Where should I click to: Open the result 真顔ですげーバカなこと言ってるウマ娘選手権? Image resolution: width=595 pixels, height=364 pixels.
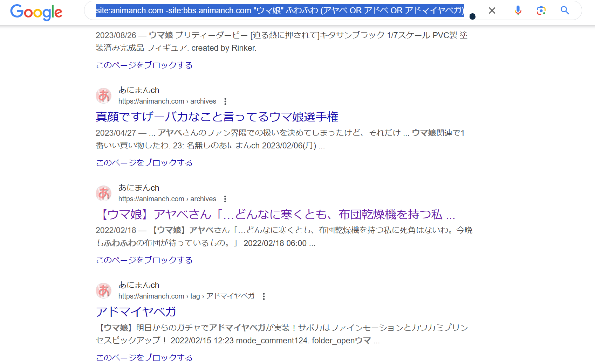[217, 117]
